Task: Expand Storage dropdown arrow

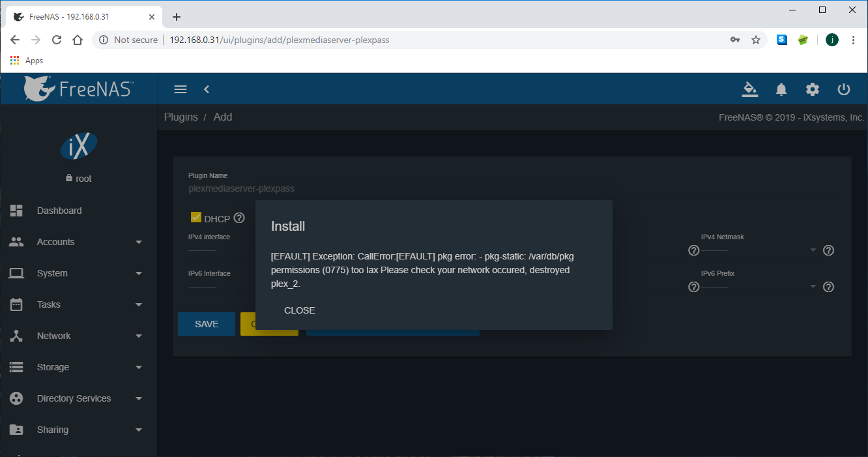Action: (x=139, y=367)
